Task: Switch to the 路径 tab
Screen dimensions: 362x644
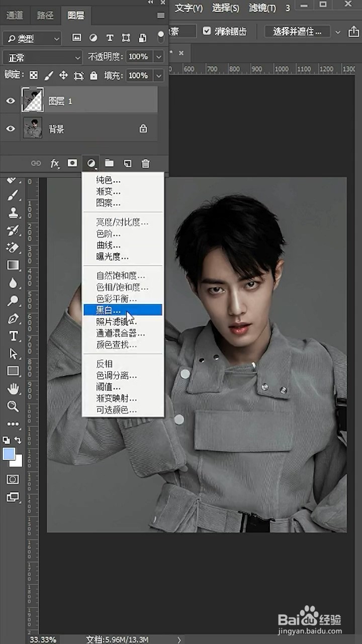Action: pyautogui.click(x=45, y=15)
